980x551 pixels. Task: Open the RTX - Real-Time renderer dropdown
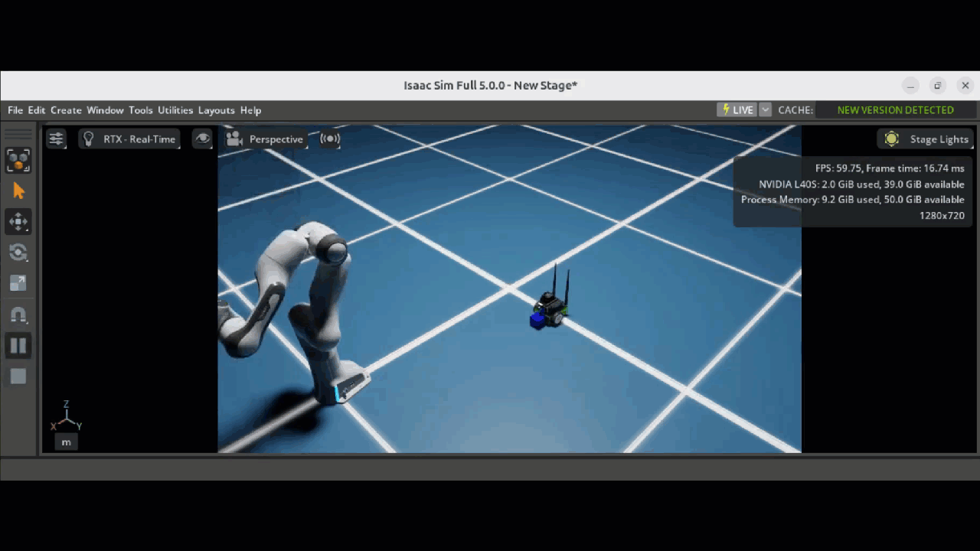pos(130,139)
